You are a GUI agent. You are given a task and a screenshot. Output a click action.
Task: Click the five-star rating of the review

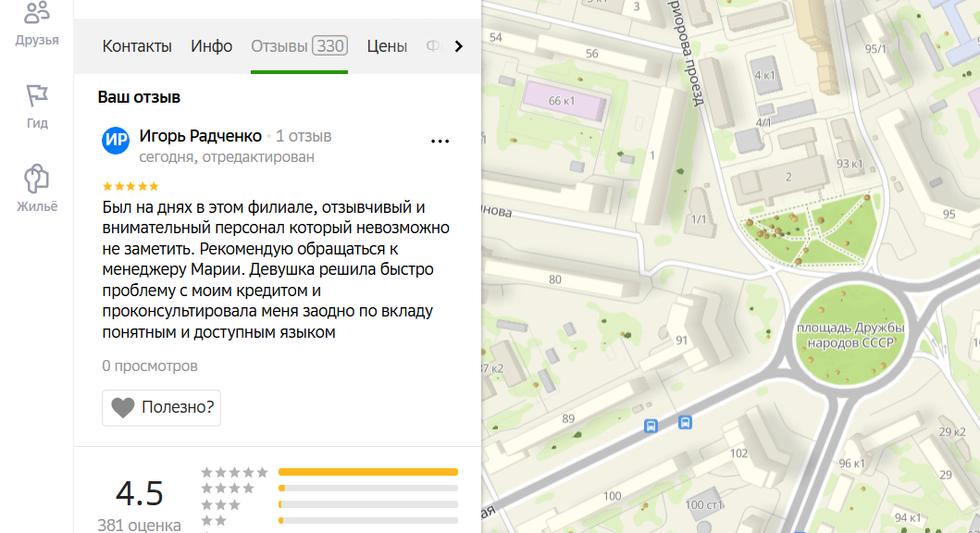point(130,186)
